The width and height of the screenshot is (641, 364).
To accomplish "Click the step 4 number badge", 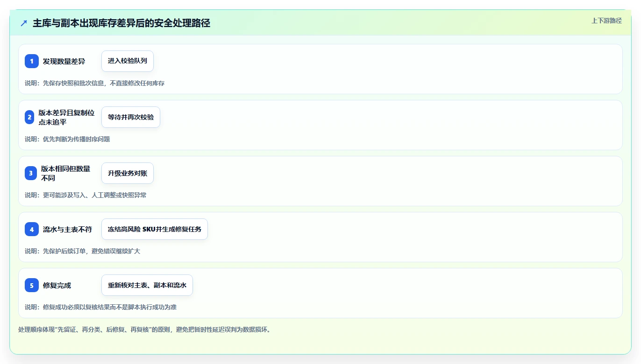I will tap(32, 229).
